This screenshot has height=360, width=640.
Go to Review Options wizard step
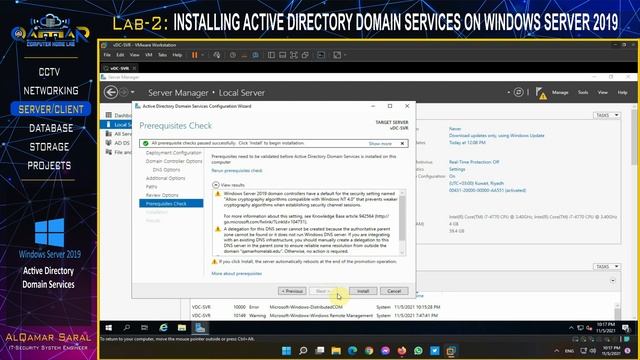coord(162,195)
